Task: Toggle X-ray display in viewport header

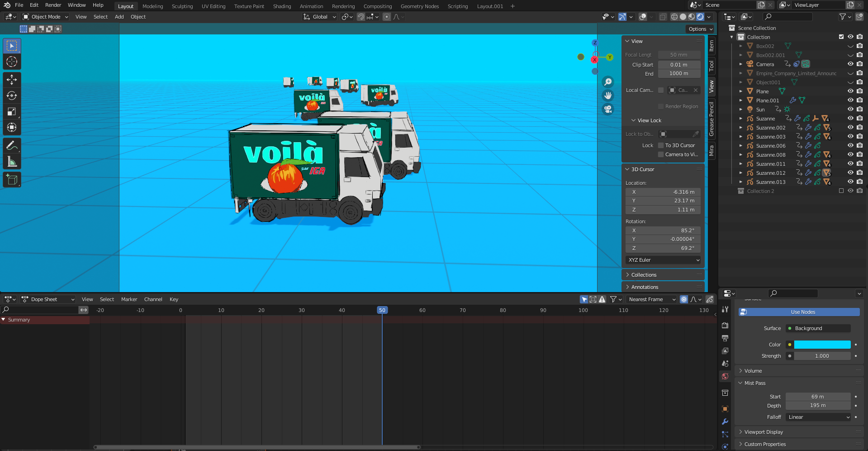Action: pos(663,17)
